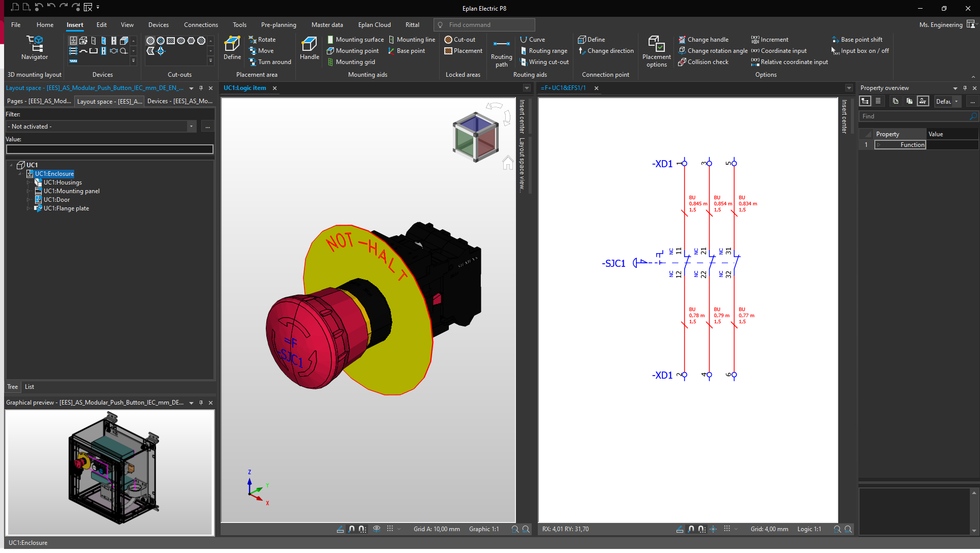Viewport: 980px width, 553px height.
Task: Open Placement options
Action: 656,51
